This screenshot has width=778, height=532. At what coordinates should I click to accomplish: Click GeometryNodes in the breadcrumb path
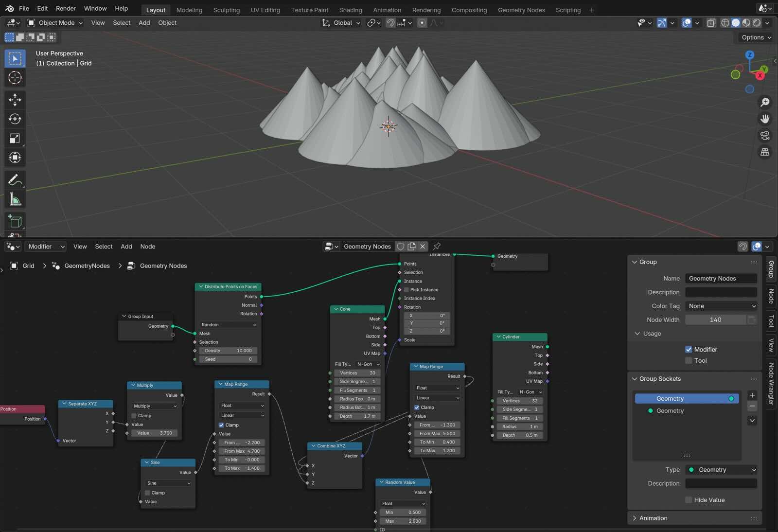87,266
